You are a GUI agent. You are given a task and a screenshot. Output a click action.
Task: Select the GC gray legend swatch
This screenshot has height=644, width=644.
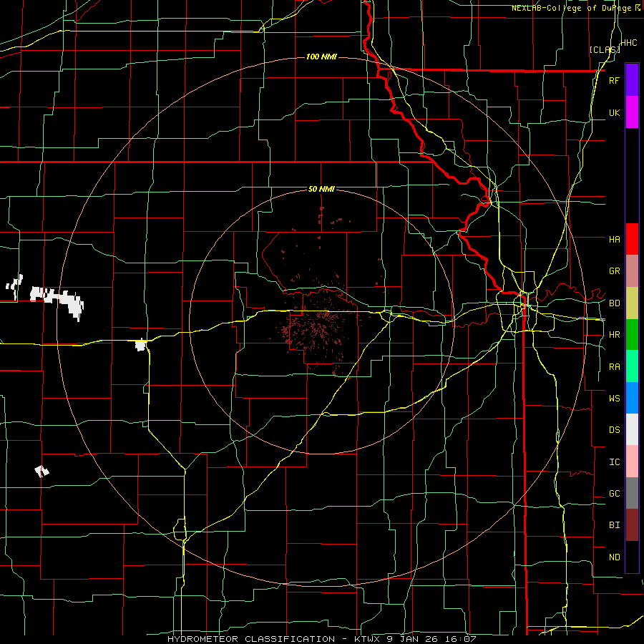[x=632, y=493]
